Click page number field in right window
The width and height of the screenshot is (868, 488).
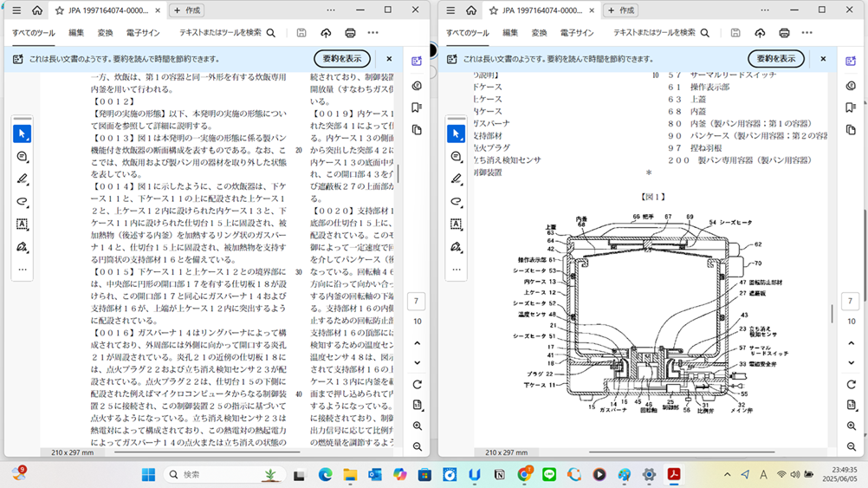click(851, 302)
